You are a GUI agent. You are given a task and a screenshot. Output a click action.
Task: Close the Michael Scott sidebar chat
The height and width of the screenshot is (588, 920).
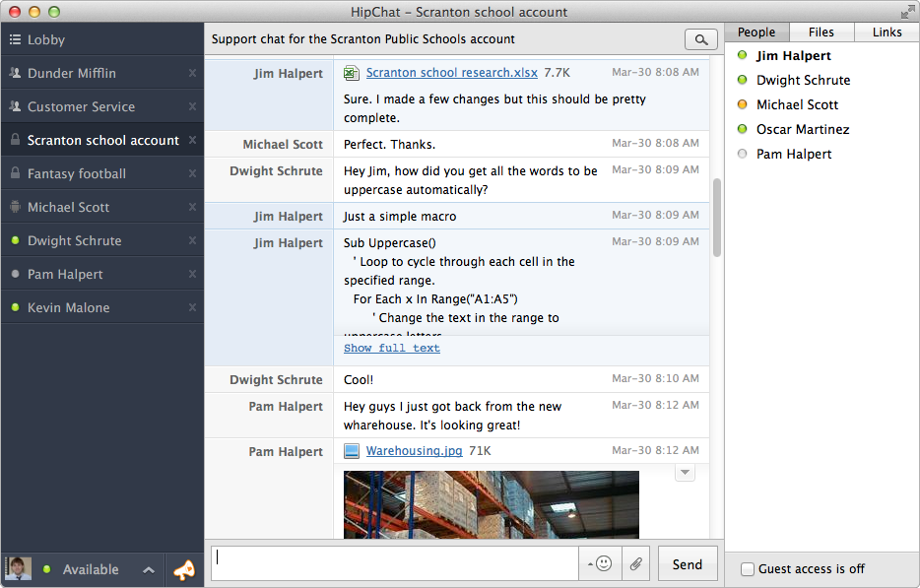[x=192, y=207]
